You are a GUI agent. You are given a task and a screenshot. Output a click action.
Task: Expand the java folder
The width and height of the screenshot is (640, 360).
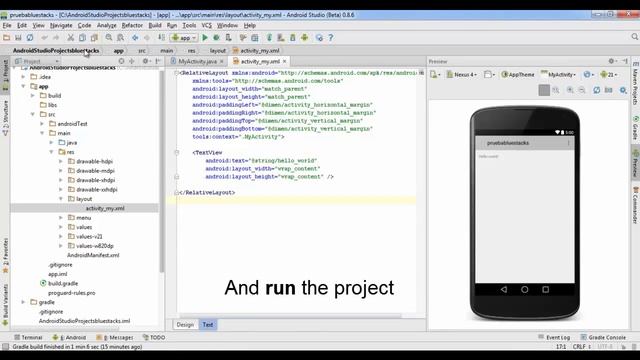(x=52, y=142)
